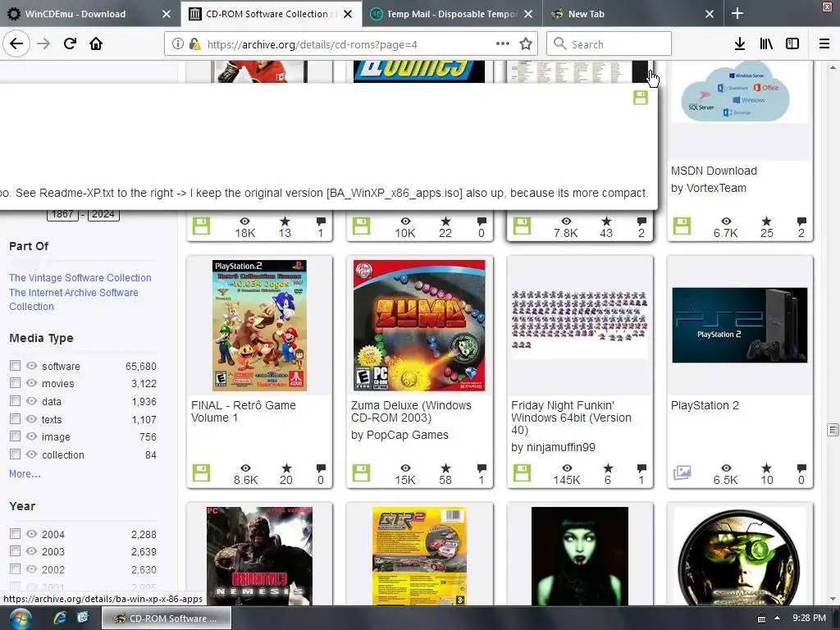The width and height of the screenshot is (840, 630).
Task: Open the Zuma Deluxe (Windows CD-ROM 2003) title
Action: point(411,412)
